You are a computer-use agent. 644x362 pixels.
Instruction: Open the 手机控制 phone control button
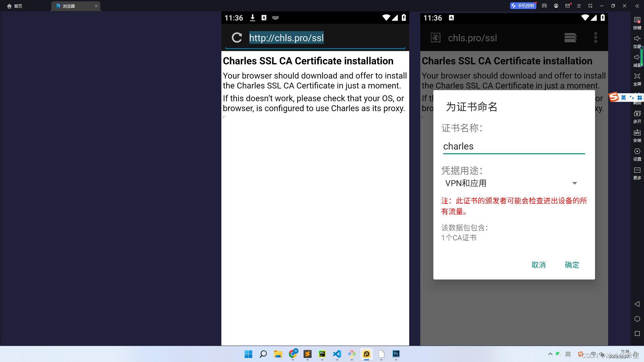523,6
